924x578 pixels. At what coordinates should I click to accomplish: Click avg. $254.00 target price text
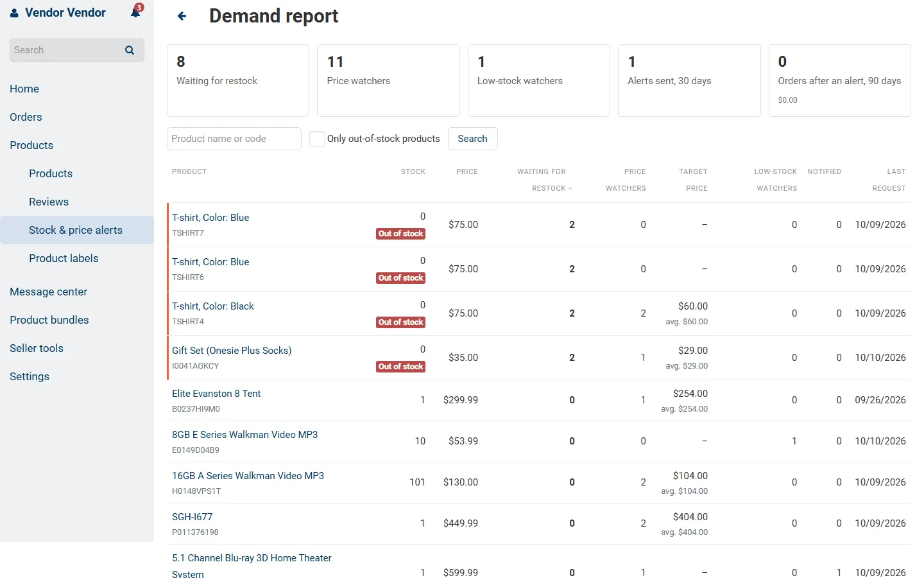click(685, 409)
